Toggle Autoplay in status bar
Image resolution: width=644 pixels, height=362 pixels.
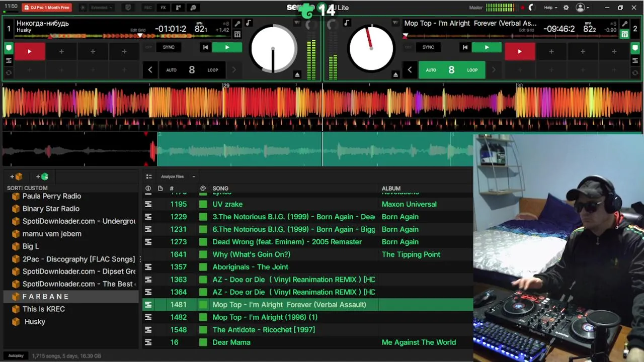point(16,356)
